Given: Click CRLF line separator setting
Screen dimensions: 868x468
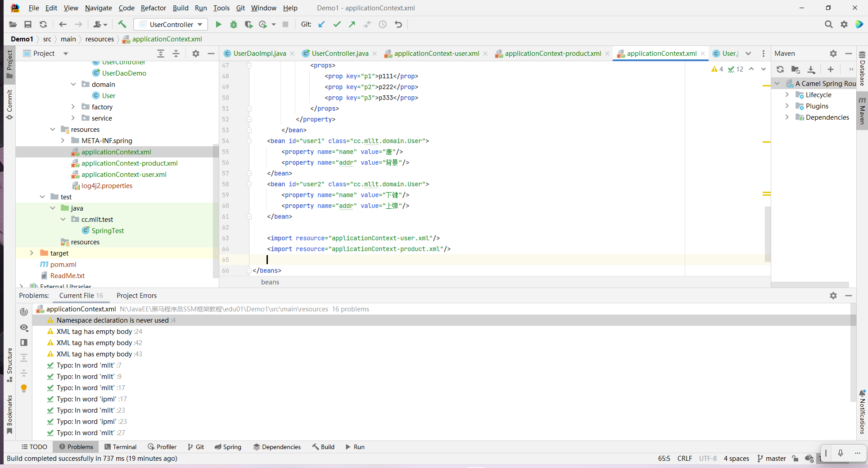Looking at the screenshot, I should point(685,459).
